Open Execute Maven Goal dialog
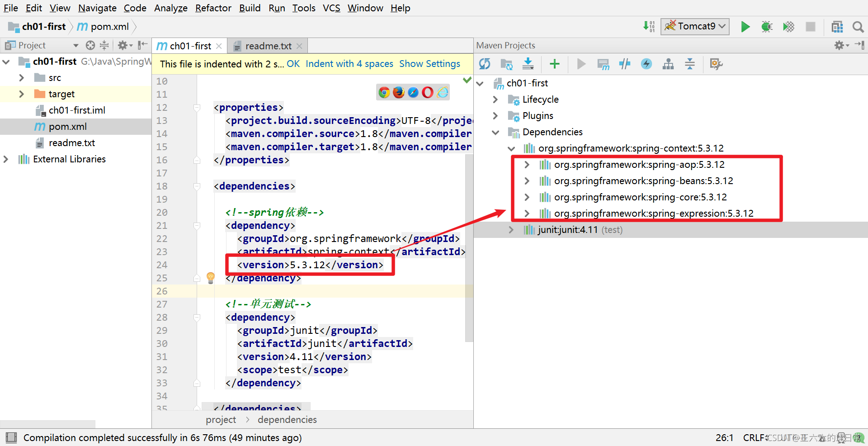The width and height of the screenshot is (868, 446). [603, 64]
